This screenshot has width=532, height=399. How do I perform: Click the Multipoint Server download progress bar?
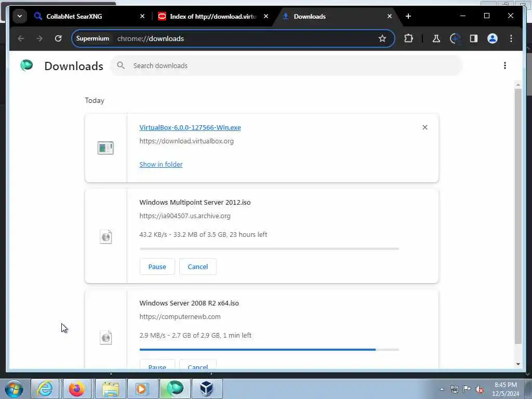(270, 249)
